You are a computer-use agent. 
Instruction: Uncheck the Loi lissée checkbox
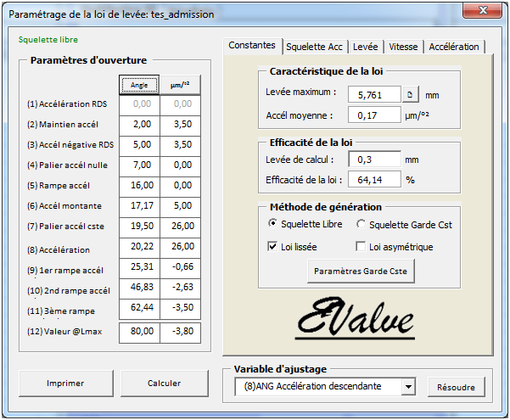coord(272,247)
